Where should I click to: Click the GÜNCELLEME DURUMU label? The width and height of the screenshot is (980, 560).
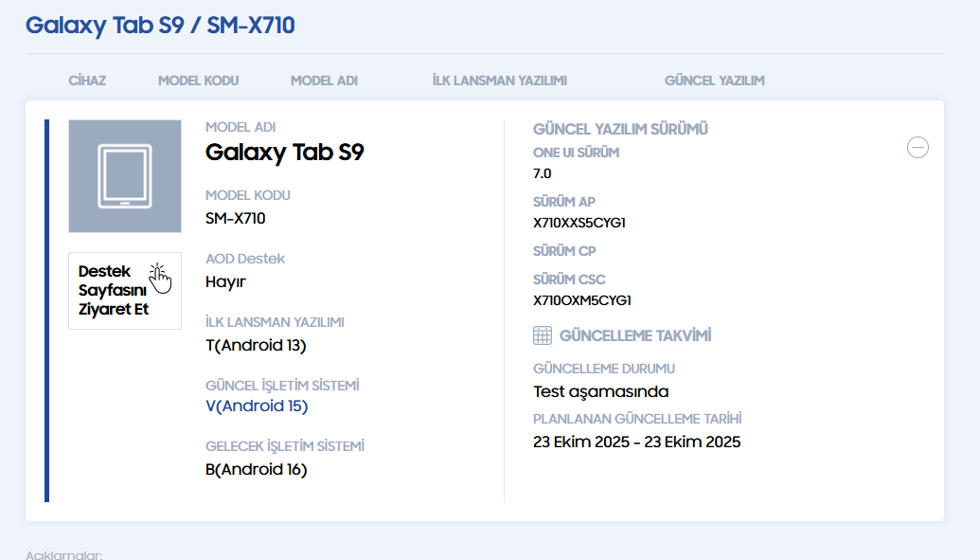pos(604,369)
